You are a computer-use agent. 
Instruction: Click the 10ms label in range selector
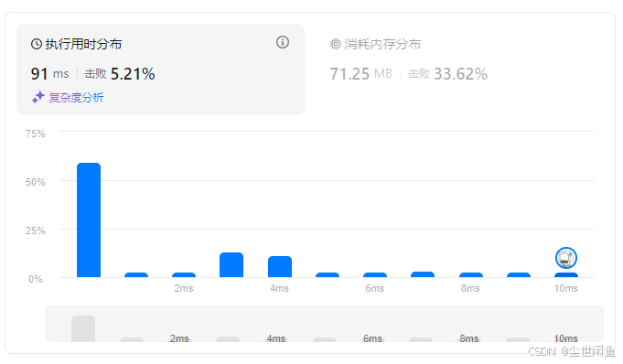(565, 338)
